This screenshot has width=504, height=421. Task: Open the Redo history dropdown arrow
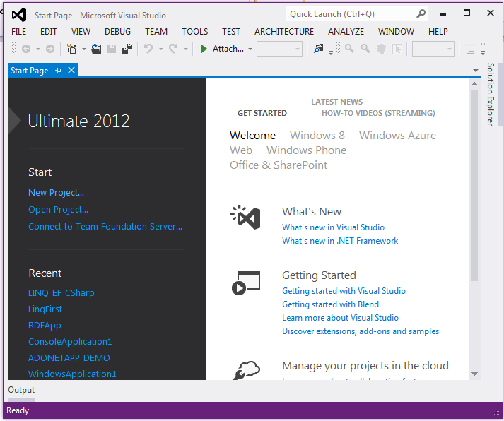[x=186, y=49]
